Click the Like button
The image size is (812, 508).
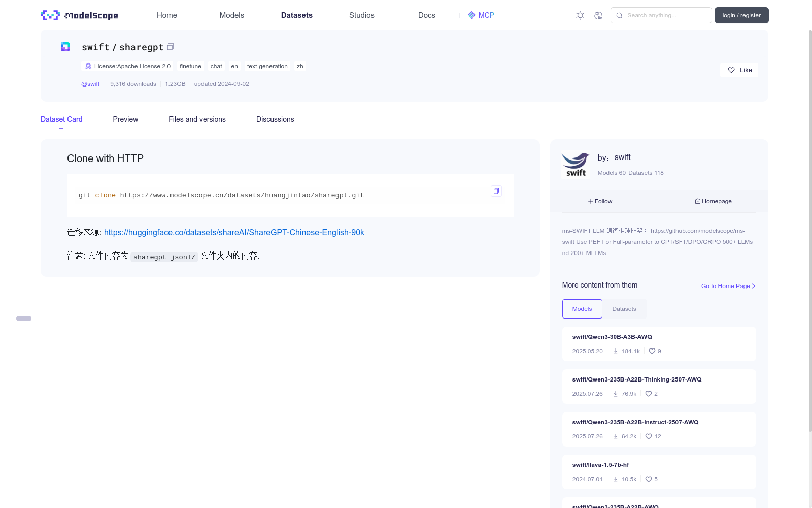point(739,70)
